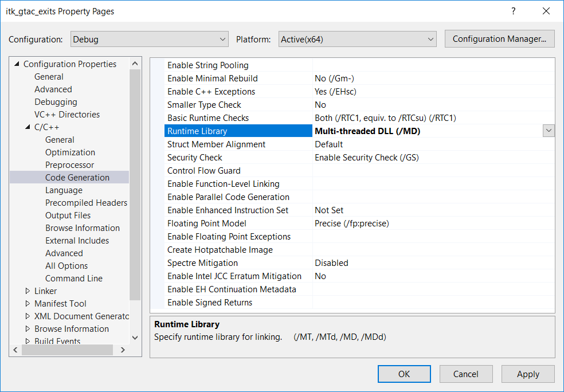Select the Debugging property page
The height and width of the screenshot is (392, 564).
point(56,102)
